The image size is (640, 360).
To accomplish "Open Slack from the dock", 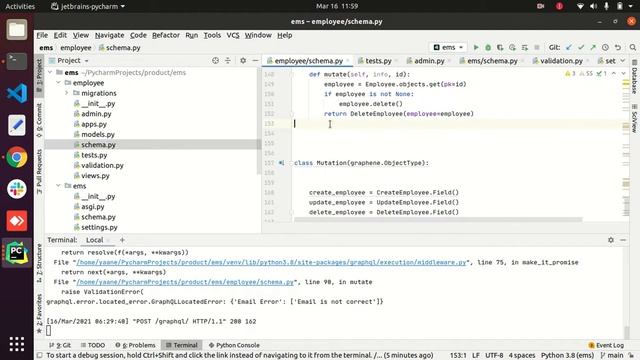I will tap(17, 189).
